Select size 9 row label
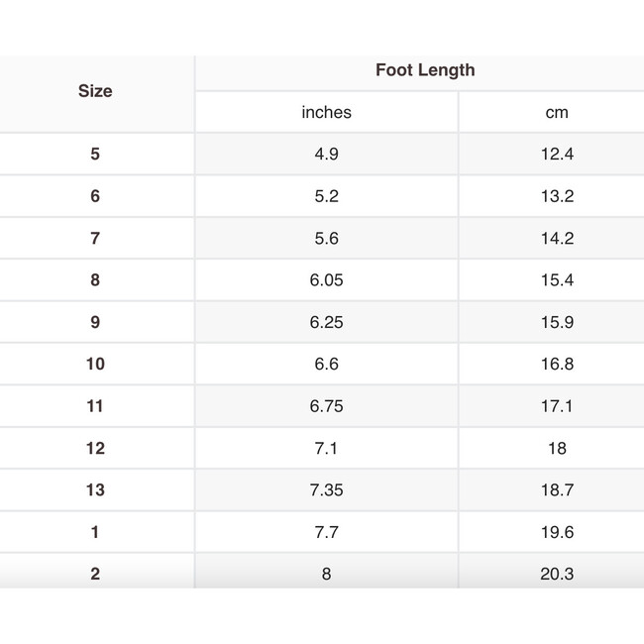The height and width of the screenshot is (644, 644). [95, 322]
